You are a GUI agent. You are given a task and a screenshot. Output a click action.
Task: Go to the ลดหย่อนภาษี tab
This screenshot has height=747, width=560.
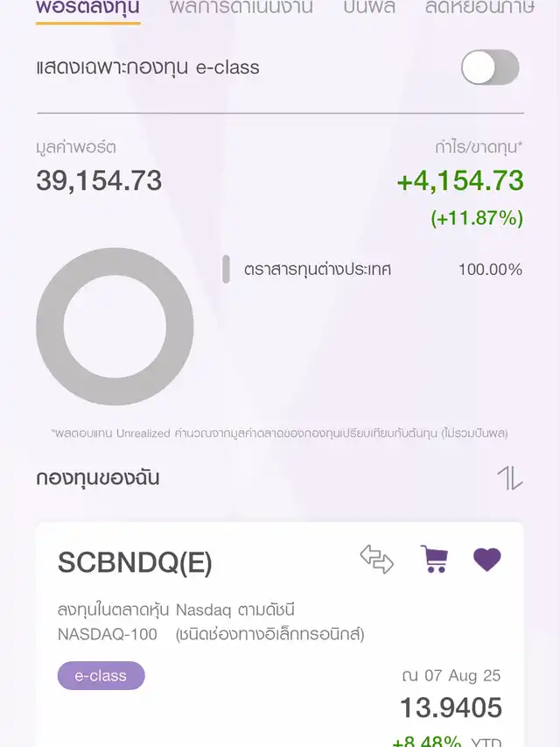tap(479, 8)
